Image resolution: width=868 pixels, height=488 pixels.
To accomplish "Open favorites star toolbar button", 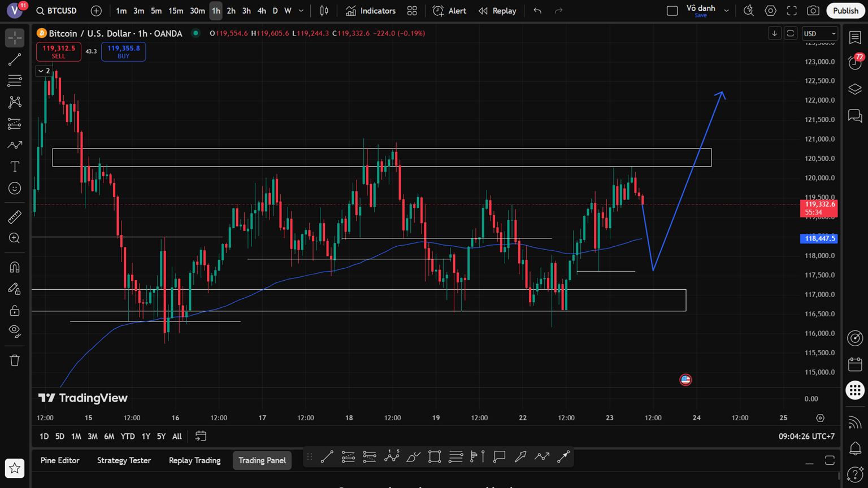I will click(x=15, y=468).
